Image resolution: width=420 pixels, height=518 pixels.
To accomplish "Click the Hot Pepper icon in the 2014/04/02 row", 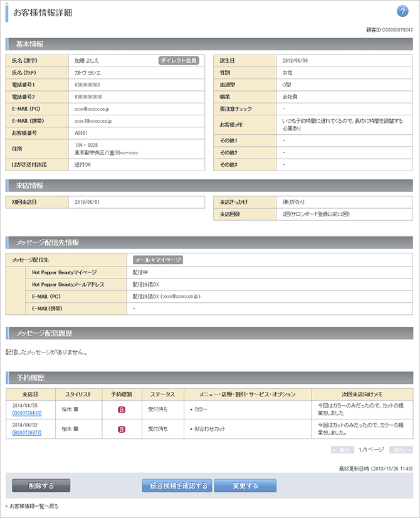I will (x=122, y=429).
